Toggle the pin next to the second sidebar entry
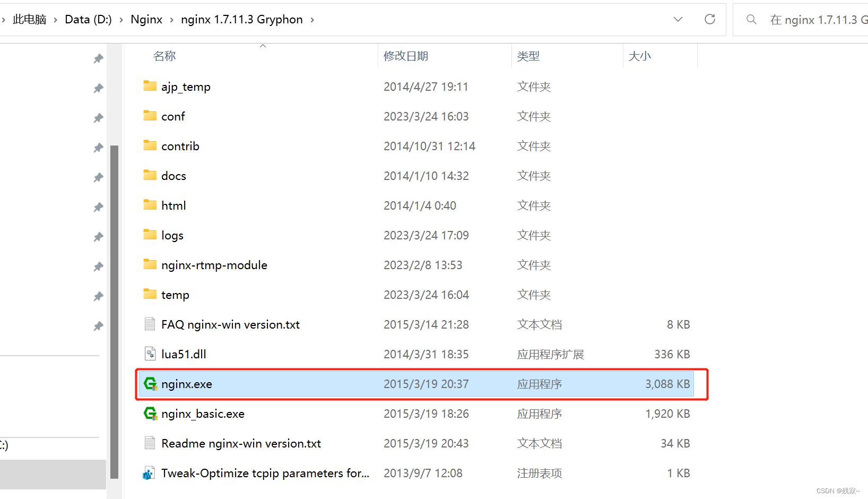 click(98, 88)
